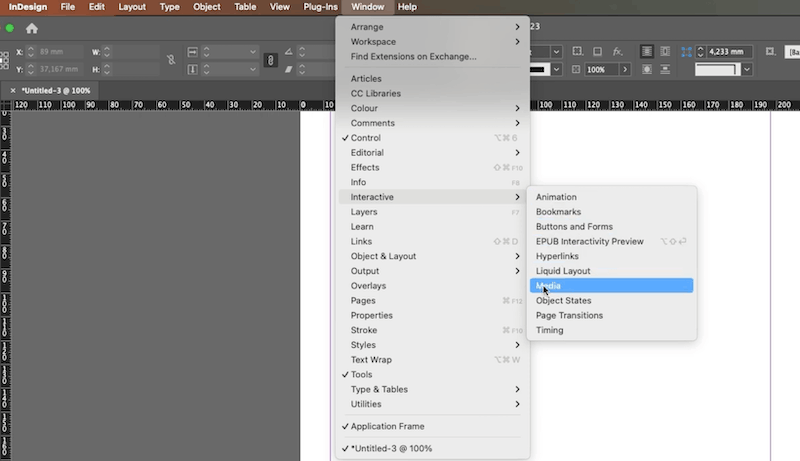The width and height of the screenshot is (800, 461).
Task: Open the Scale X percentage dropdown
Action: pos(253,52)
